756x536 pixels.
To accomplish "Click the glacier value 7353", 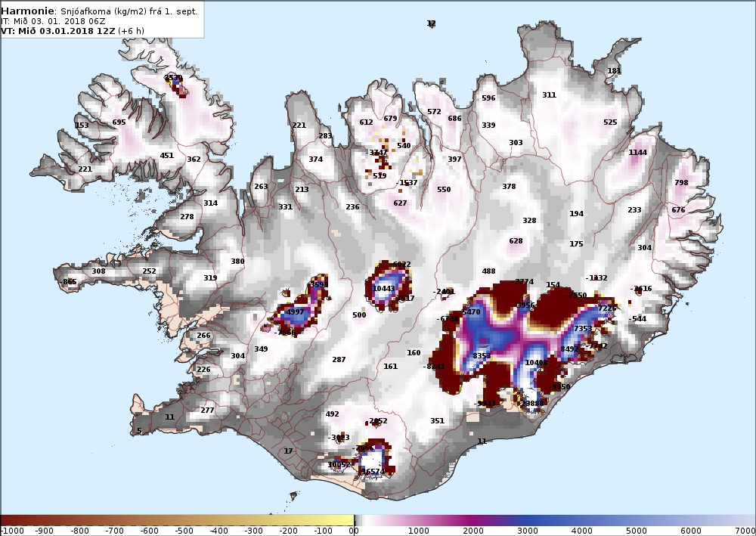I will (582, 328).
